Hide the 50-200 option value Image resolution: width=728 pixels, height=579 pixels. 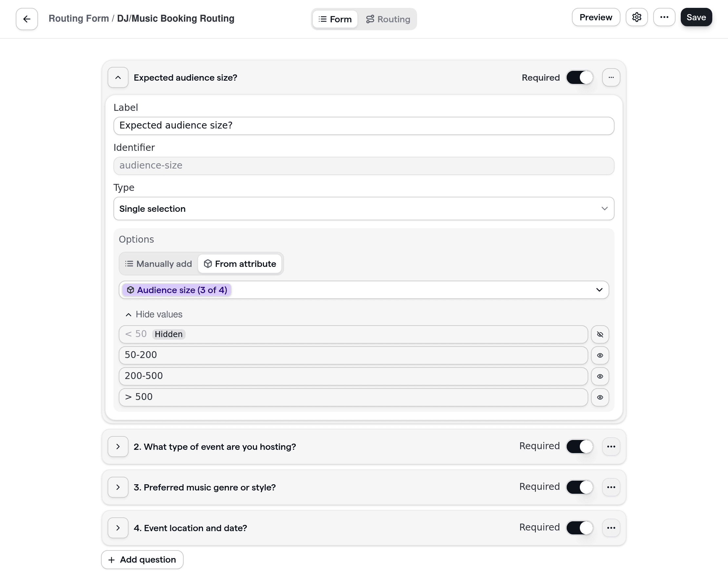600,355
